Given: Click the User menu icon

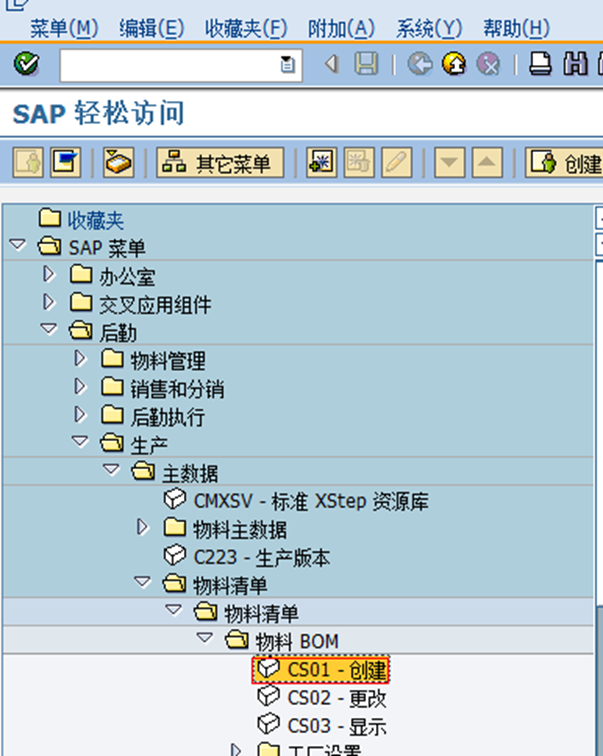Looking at the screenshot, I should [x=28, y=162].
